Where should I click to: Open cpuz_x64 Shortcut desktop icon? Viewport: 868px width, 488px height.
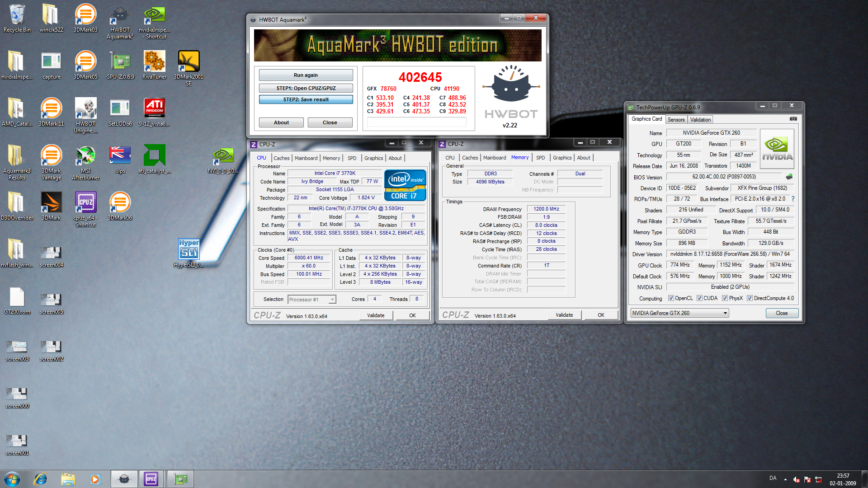click(x=85, y=209)
